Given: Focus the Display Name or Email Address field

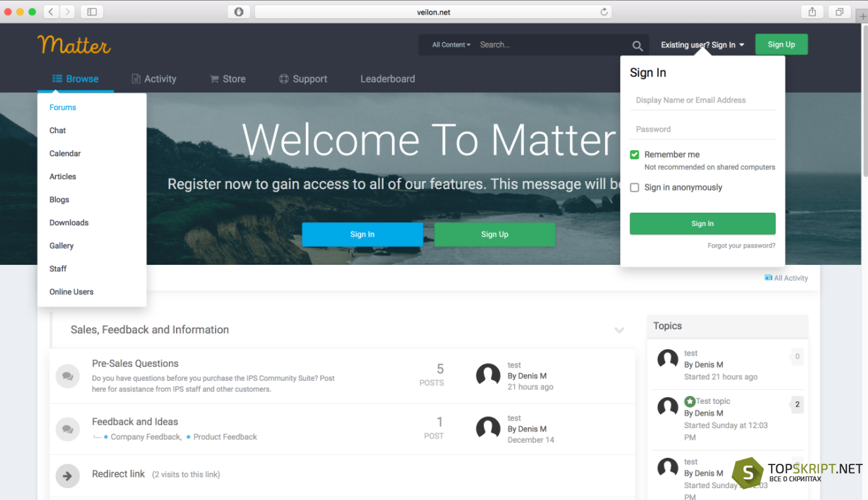Looking at the screenshot, I should (703, 100).
